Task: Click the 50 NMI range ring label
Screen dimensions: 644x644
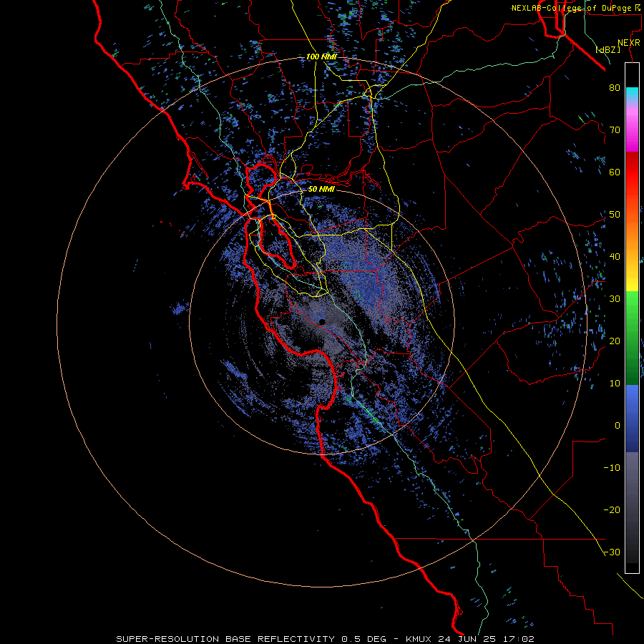Action: 321,189
